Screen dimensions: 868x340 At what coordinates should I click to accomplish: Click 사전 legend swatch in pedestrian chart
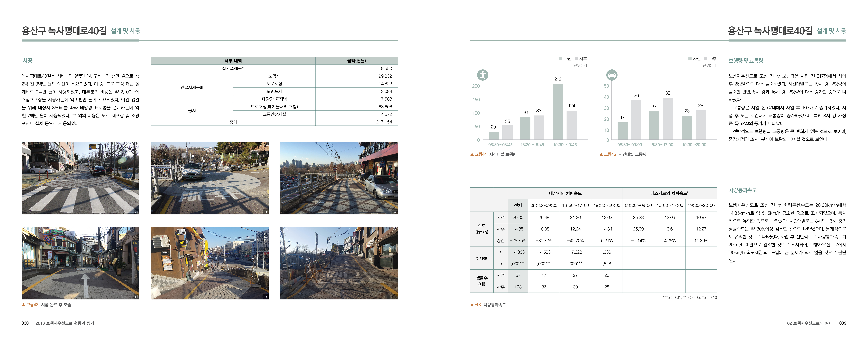click(561, 59)
